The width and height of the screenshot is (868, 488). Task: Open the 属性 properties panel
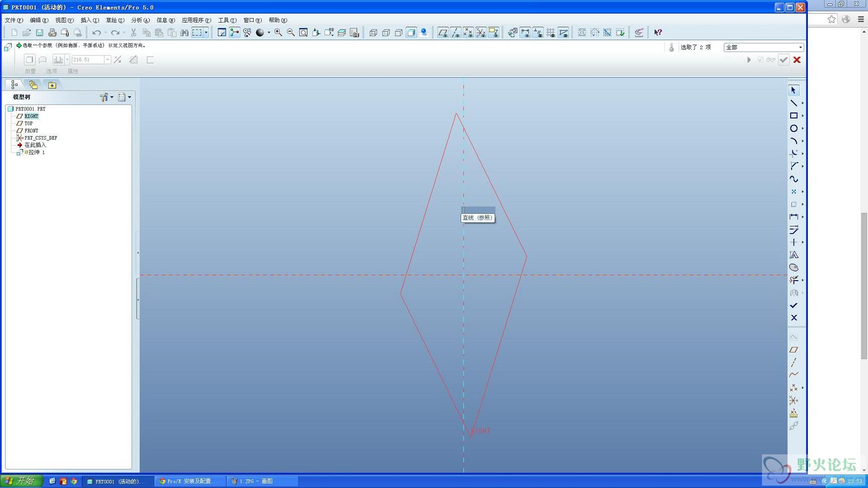(x=73, y=71)
